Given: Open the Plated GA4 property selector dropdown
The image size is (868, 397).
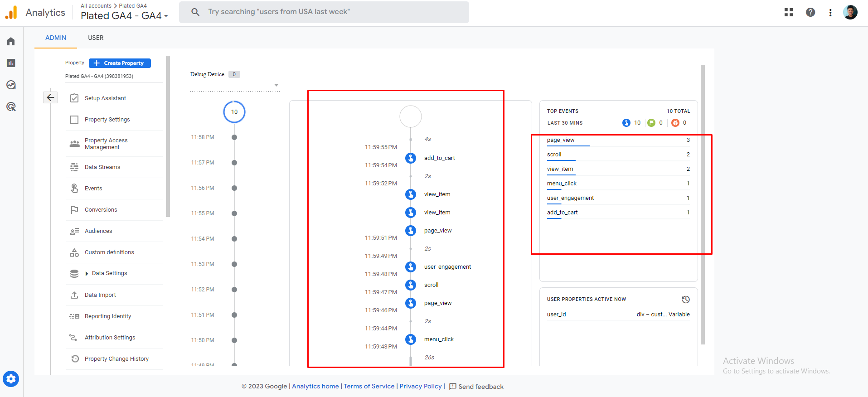Looking at the screenshot, I should click(x=125, y=16).
